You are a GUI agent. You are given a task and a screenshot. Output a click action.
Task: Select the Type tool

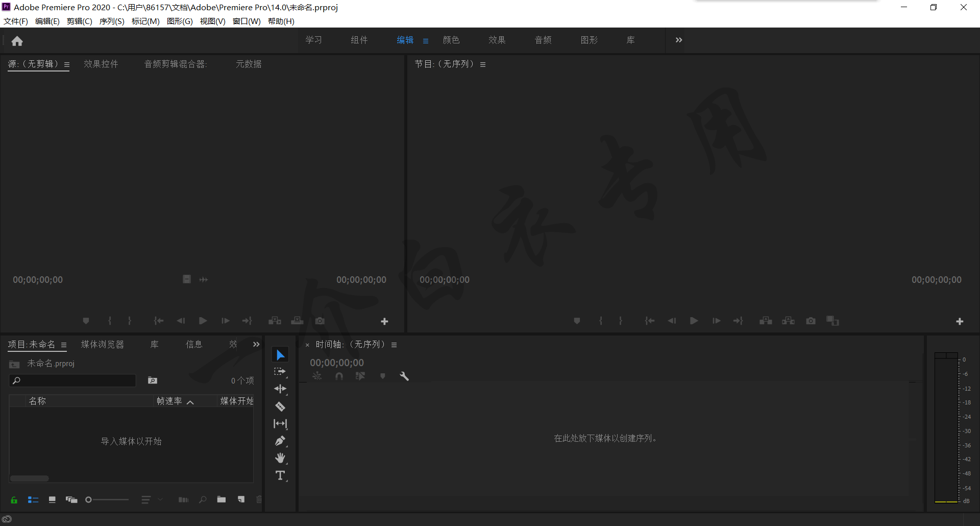coord(280,475)
